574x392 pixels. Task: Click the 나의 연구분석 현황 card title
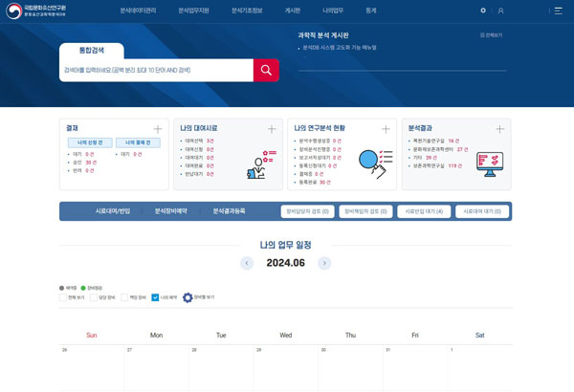click(320, 128)
